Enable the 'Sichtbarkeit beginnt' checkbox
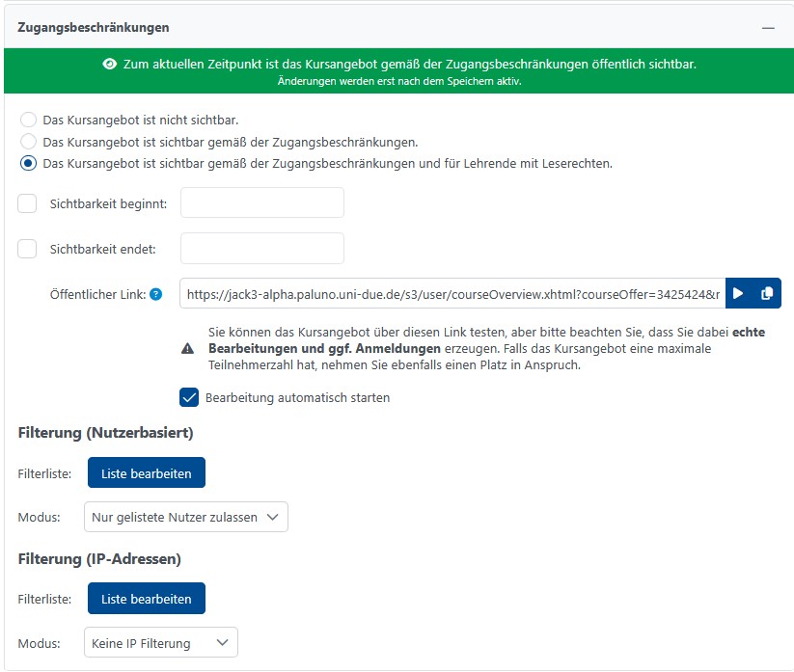 pos(28,203)
